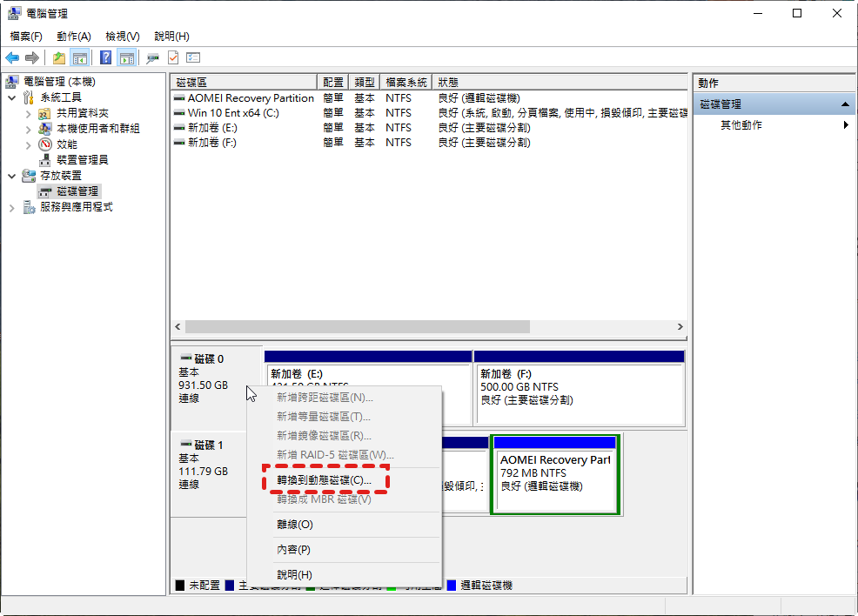Click the 其他動作 action link

[741, 124]
